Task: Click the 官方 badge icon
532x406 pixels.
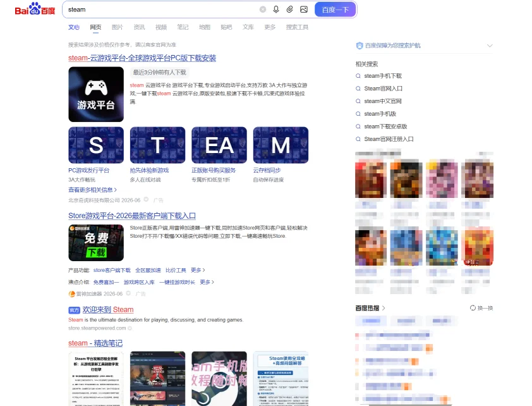Action: tap(75, 310)
